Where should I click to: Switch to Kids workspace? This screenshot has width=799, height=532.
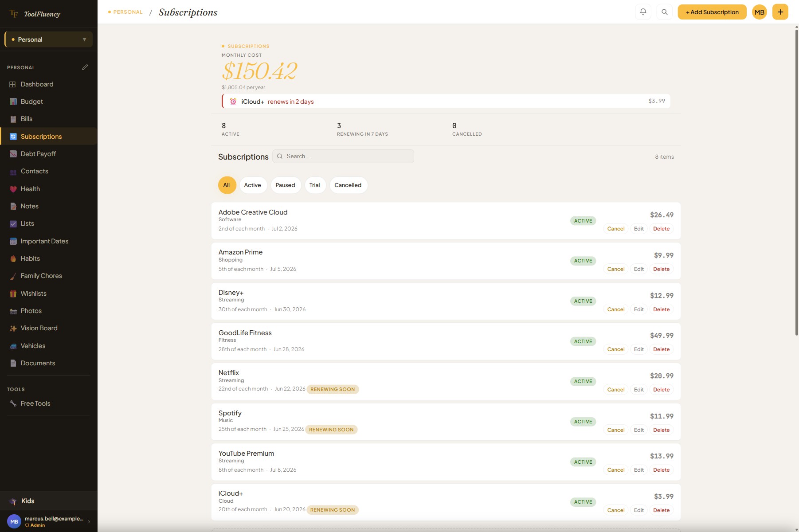coord(49,501)
